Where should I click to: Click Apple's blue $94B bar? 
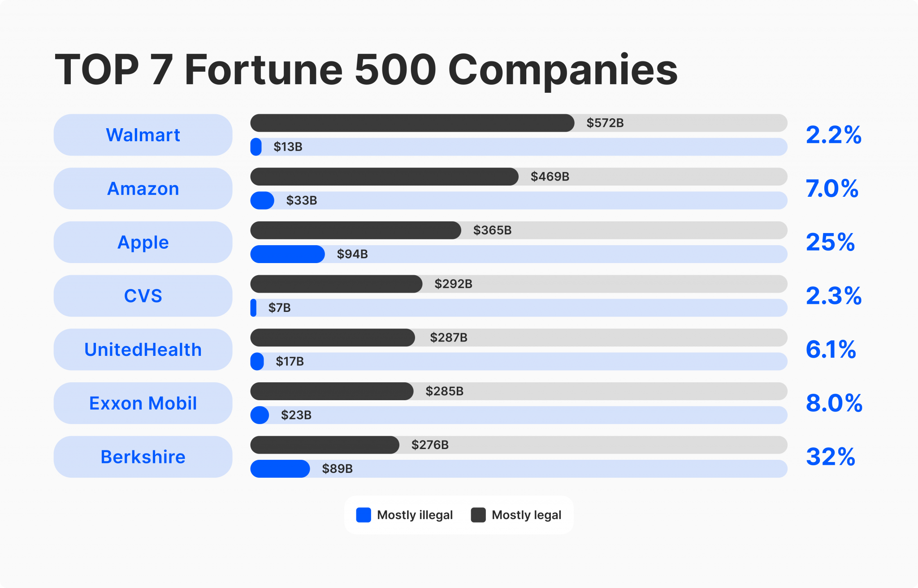click(287, 254)
